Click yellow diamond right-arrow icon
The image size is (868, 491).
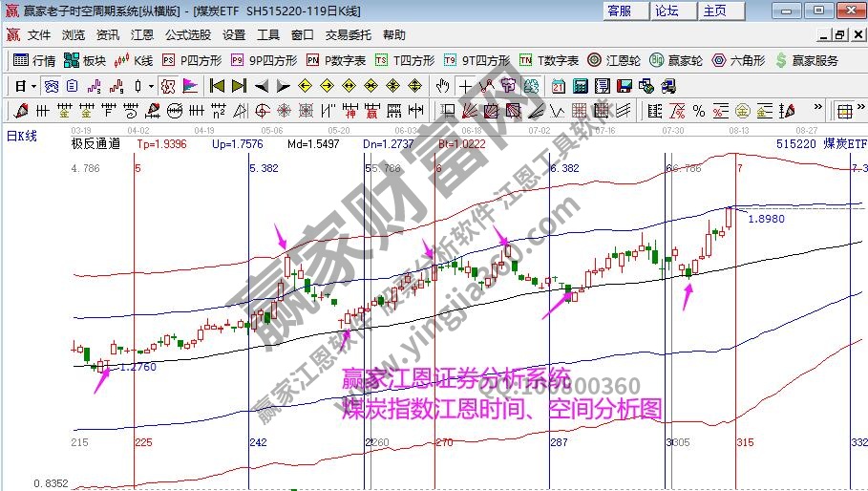click(x=328, y=86)
